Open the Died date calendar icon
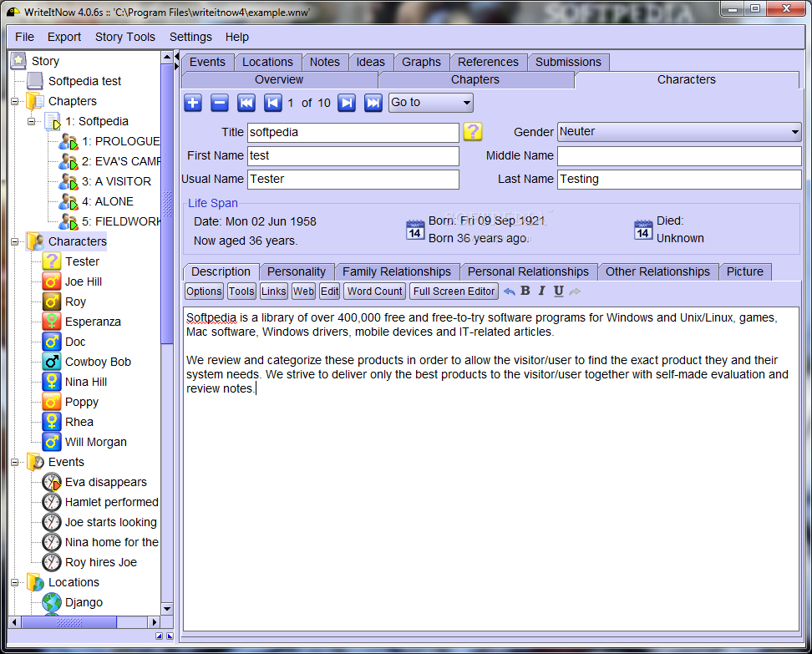This screenshot has height=654, width=812. [642, 230]
